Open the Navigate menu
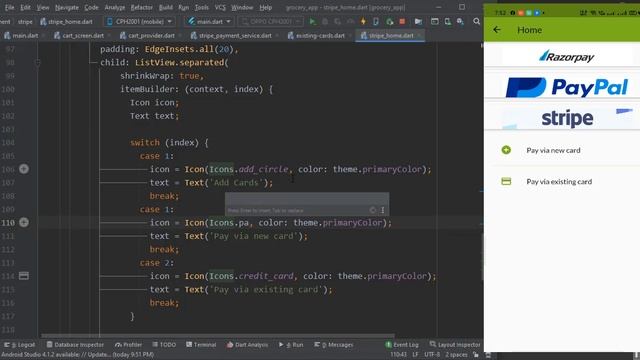 pos(67,7)
